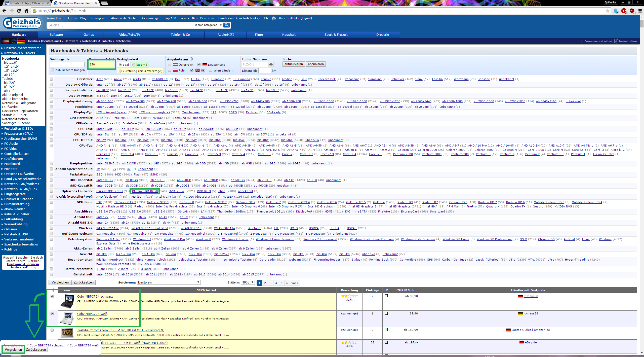
Task: Open the Chrome hamburger menu
Action: point(640,11)
